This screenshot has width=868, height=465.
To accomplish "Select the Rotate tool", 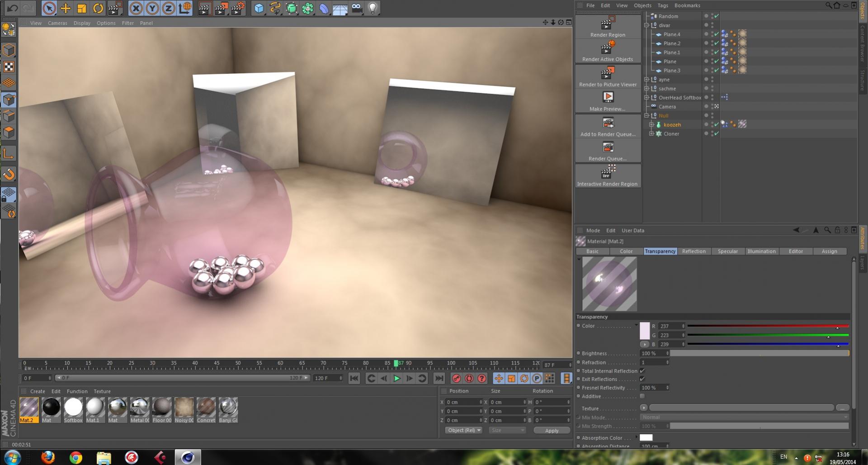I will tap(98, 8).
